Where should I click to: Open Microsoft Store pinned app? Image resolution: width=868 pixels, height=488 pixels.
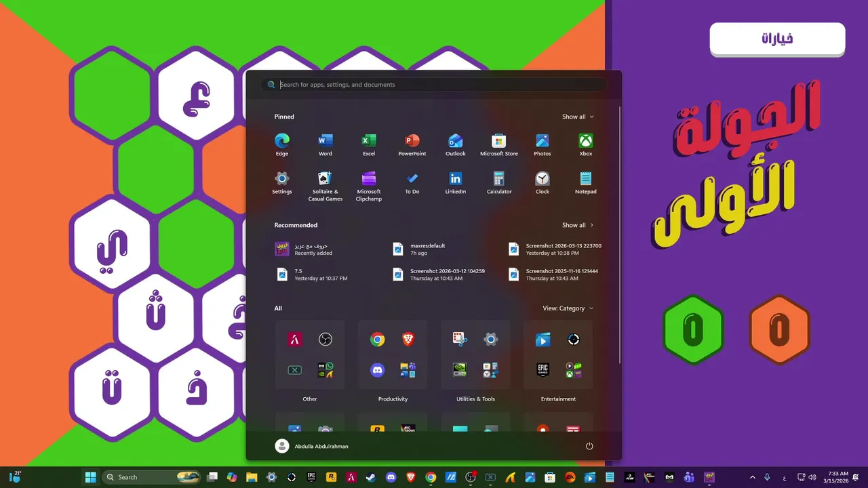point(499,144)
